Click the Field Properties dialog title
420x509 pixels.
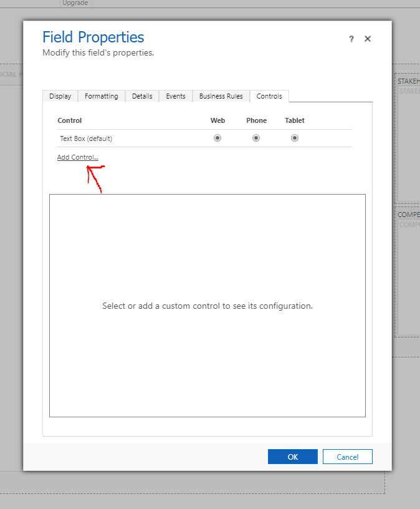(93, 37)
